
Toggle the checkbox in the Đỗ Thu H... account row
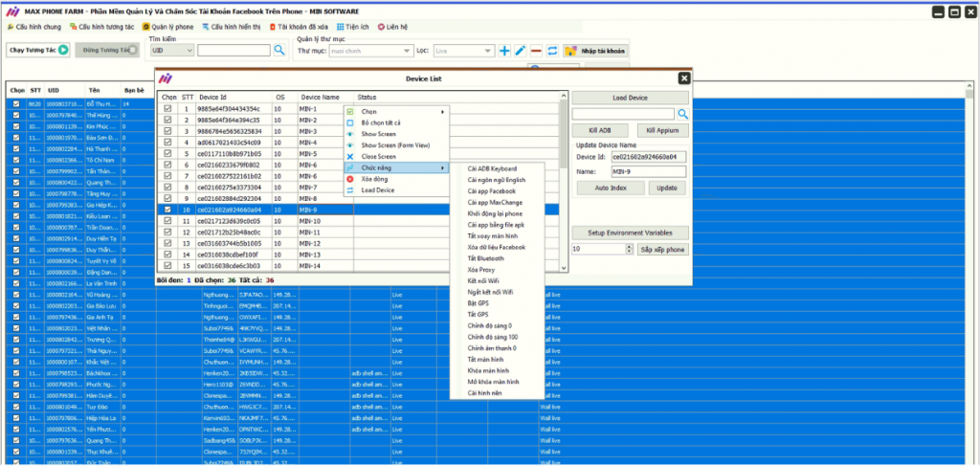15,103
